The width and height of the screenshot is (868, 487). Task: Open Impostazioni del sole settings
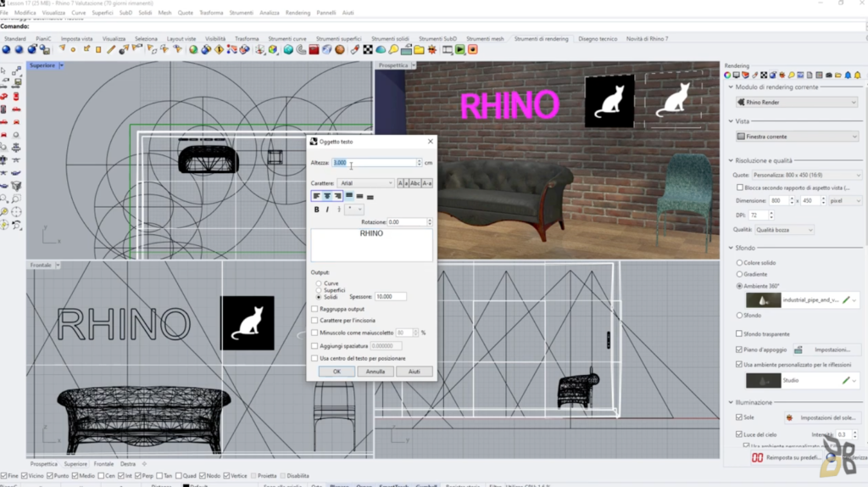pos(822,417)
